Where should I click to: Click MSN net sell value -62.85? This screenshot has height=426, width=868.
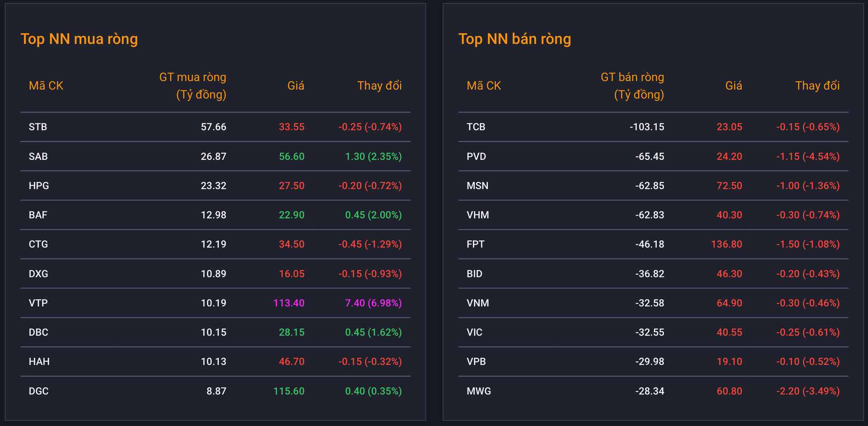point(650,186)
